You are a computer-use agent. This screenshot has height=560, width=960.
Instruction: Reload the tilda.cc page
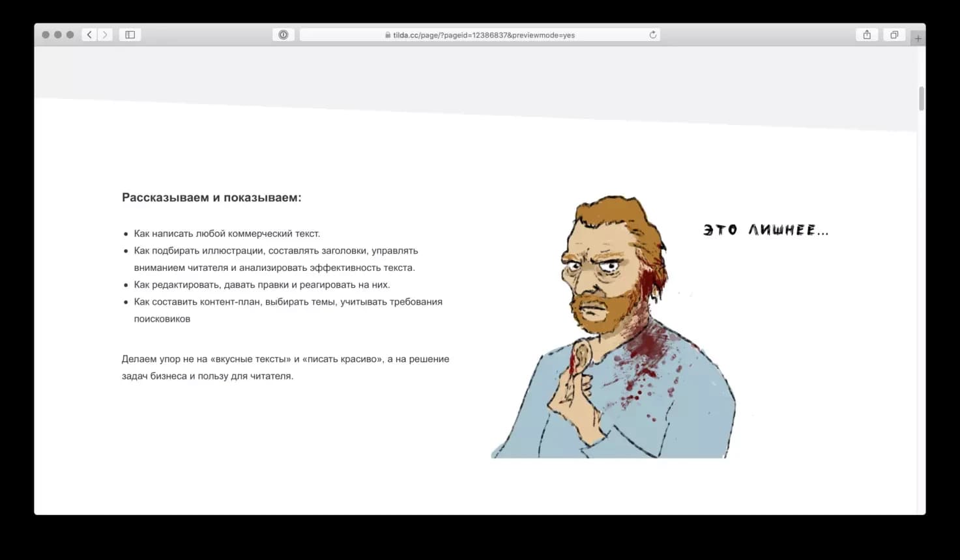pos(652,35)
